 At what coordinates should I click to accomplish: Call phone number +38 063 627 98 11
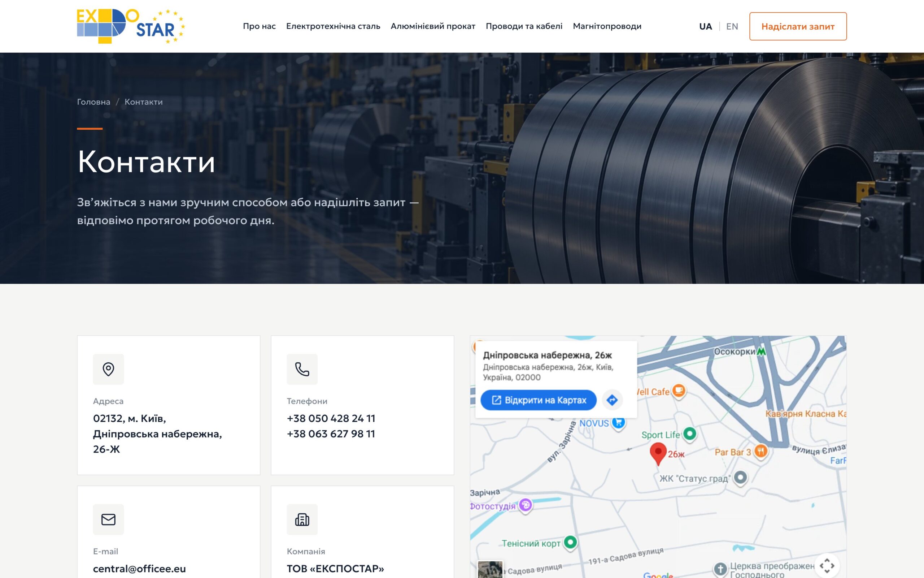pos(331,433)
